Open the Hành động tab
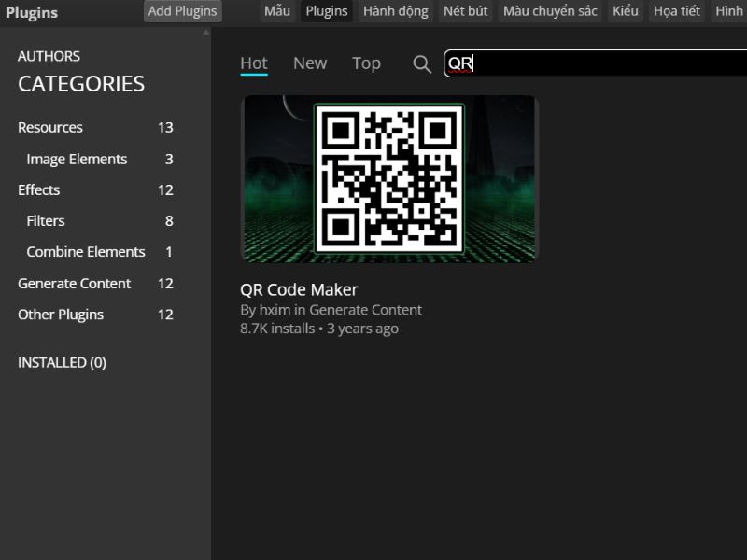 click(x=395, y=11)
